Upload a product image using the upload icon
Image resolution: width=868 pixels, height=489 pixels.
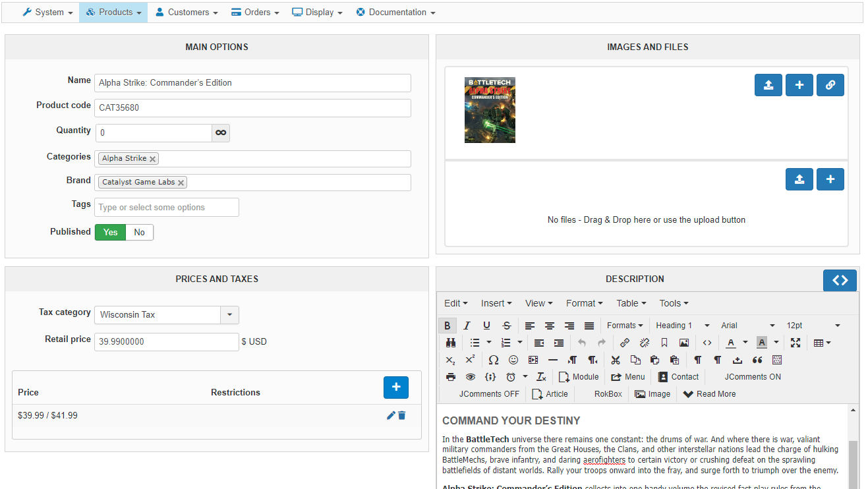point(768,85)
